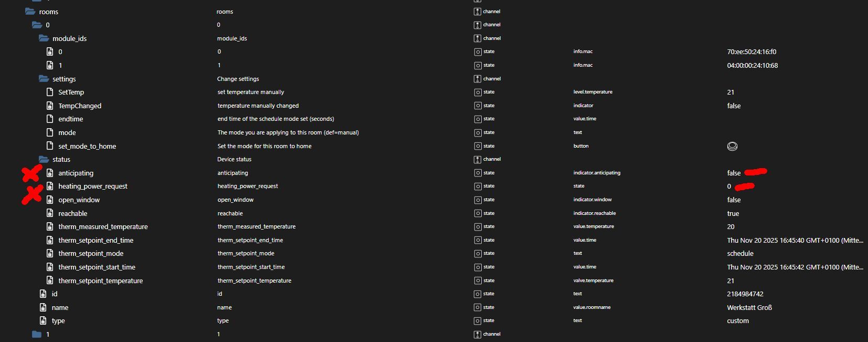Screen dimensions: 868x342
Task: Click the locked file icon beside open_window
Action: coord(50,200)
